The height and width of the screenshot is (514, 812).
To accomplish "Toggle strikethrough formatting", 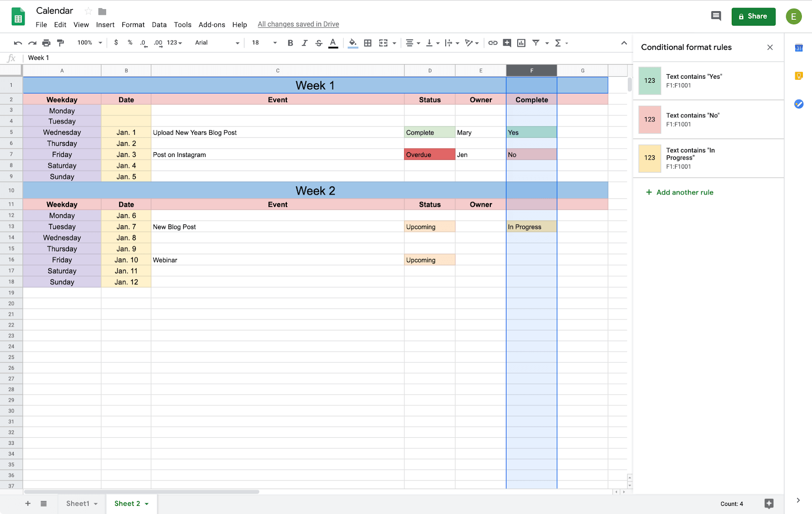I will (x=319, y=43).
